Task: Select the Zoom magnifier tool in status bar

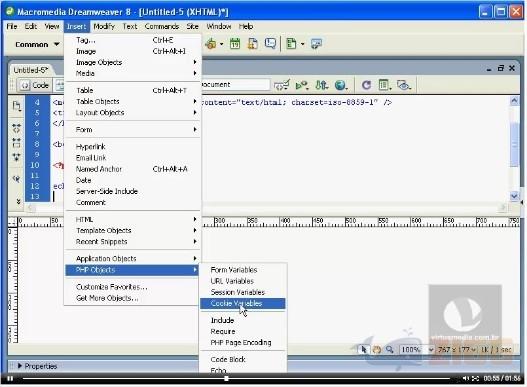Action: pyautogui.click(x=390, y=350)
